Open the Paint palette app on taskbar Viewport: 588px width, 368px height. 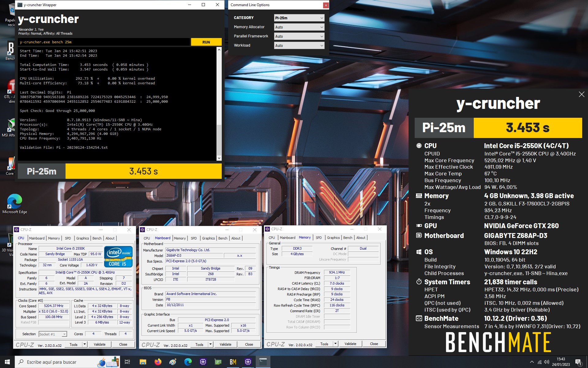(173, 362)
